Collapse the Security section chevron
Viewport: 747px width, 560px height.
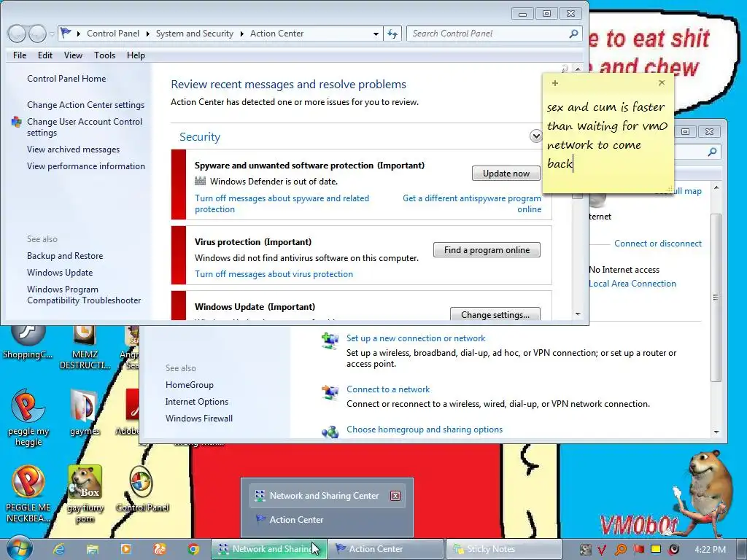click(535, 136)
